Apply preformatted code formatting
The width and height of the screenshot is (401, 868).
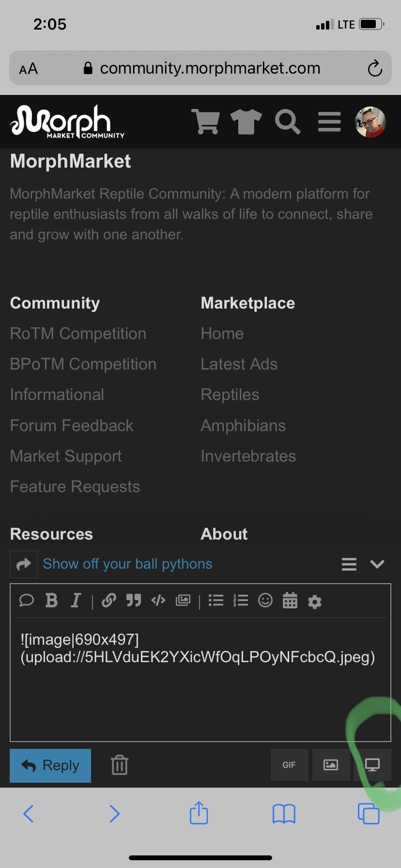pyautogui.click(x=158, y=601)
